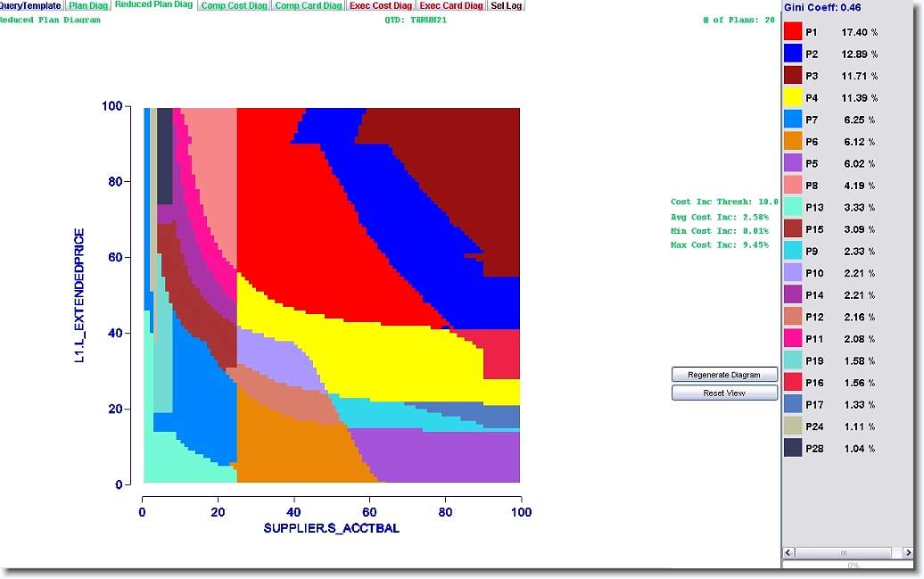Click the yellow P4 legend swatch
The height and width of the screenshot is (579, 924).
[793, 98]
